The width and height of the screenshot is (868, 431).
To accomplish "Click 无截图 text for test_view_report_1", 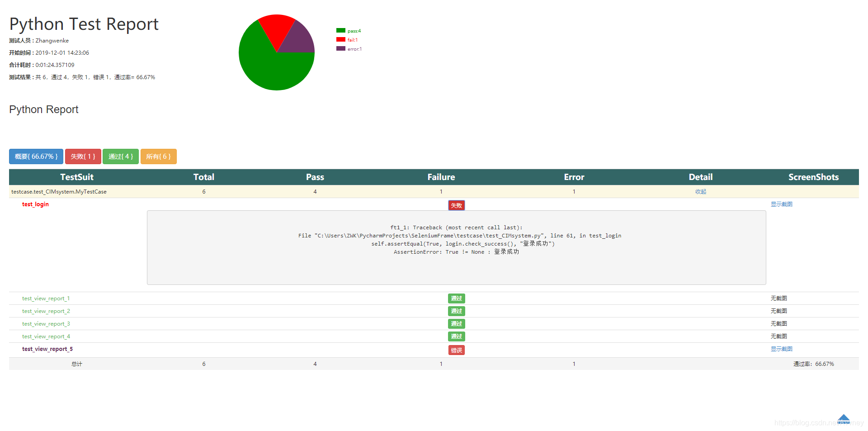I will pos(779,298).
